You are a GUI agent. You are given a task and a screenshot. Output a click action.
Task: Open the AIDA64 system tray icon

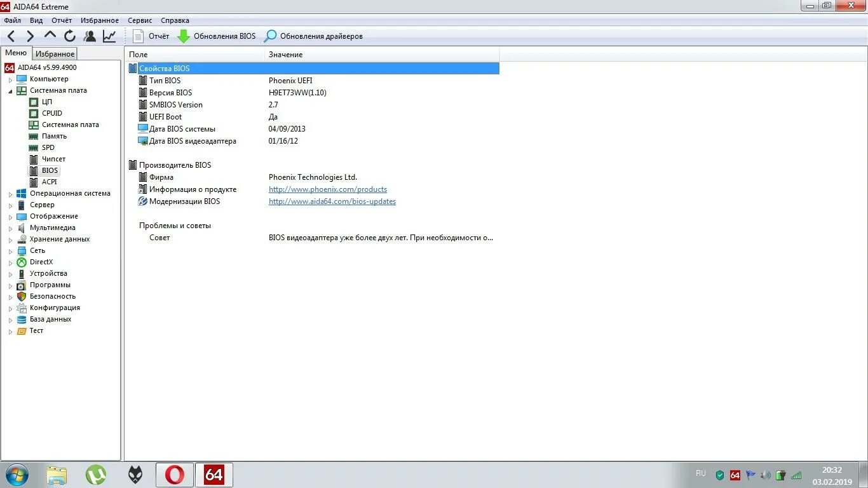[x=735, y=475]
